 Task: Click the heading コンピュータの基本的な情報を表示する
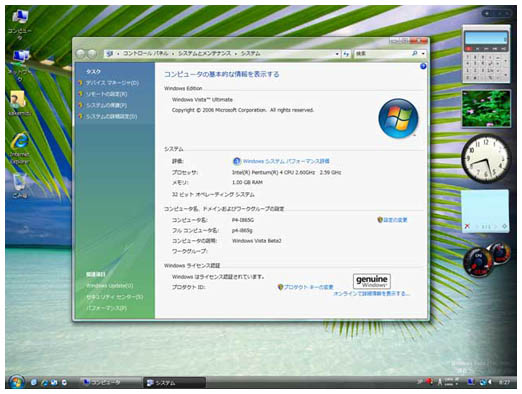tap(221, 74)
